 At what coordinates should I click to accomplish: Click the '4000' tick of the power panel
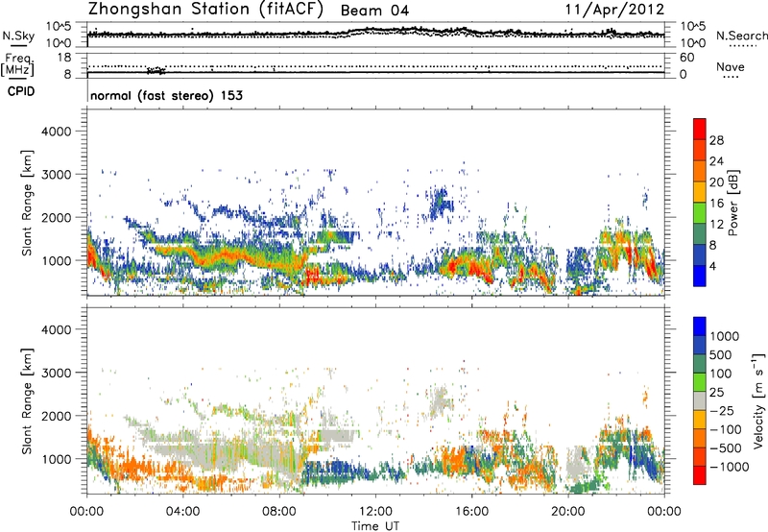56,132
